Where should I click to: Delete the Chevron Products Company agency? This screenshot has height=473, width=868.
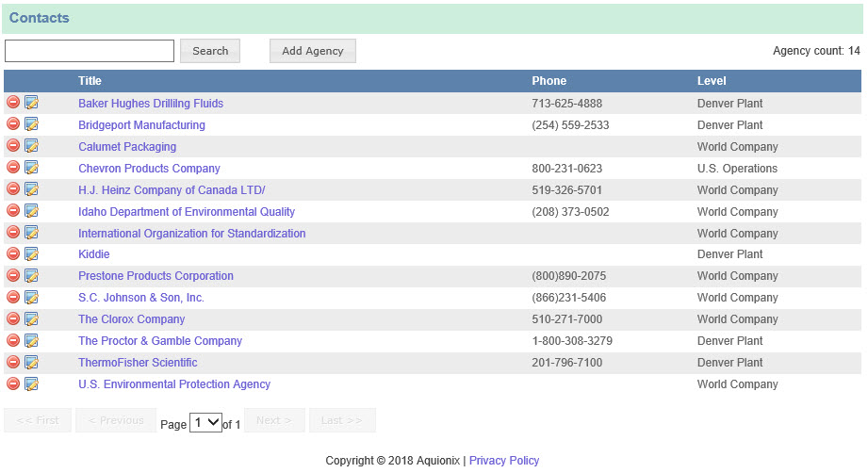point(13,167)
